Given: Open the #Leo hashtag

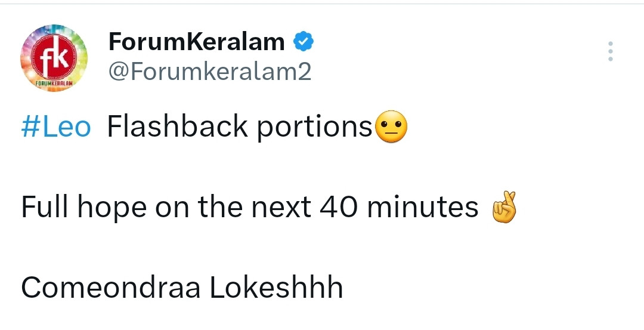Looking at the screenshot, I should click(56, 127).
